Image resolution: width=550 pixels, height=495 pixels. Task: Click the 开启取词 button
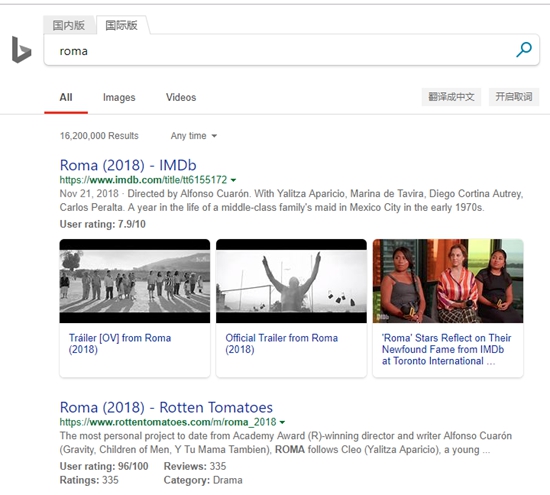point(514,97)
